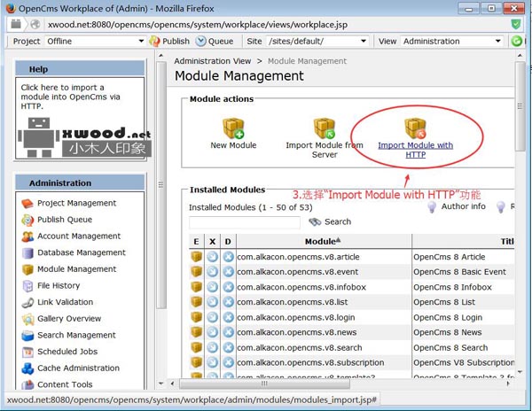Image resolution: width=532 pixels, height=411 pixels.
Task: Click the Import Module with HTTP icon
Action: pyautogui.click(x=415, y=128)
